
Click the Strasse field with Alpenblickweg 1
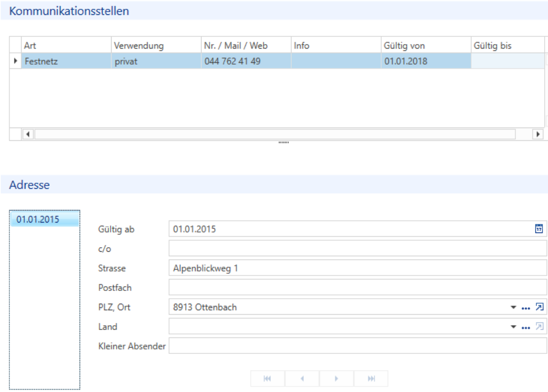pyautogui.click(x=358, y=268)
